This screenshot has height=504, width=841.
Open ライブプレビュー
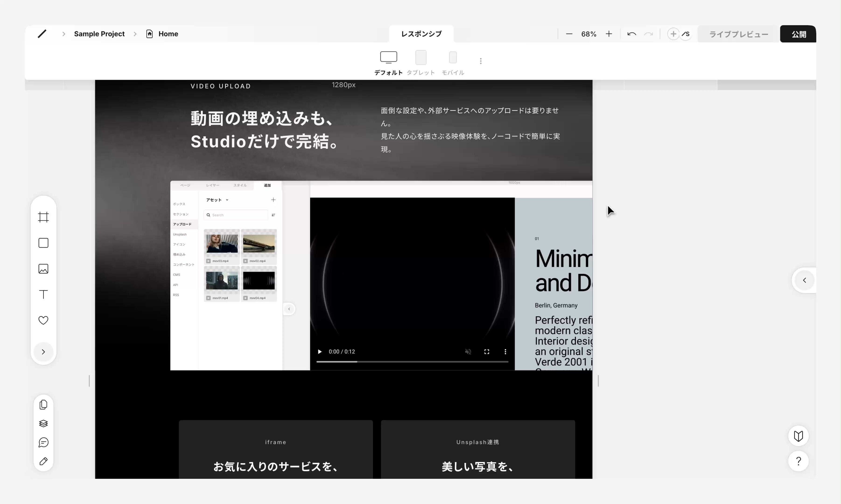click(x=738, y=34)
